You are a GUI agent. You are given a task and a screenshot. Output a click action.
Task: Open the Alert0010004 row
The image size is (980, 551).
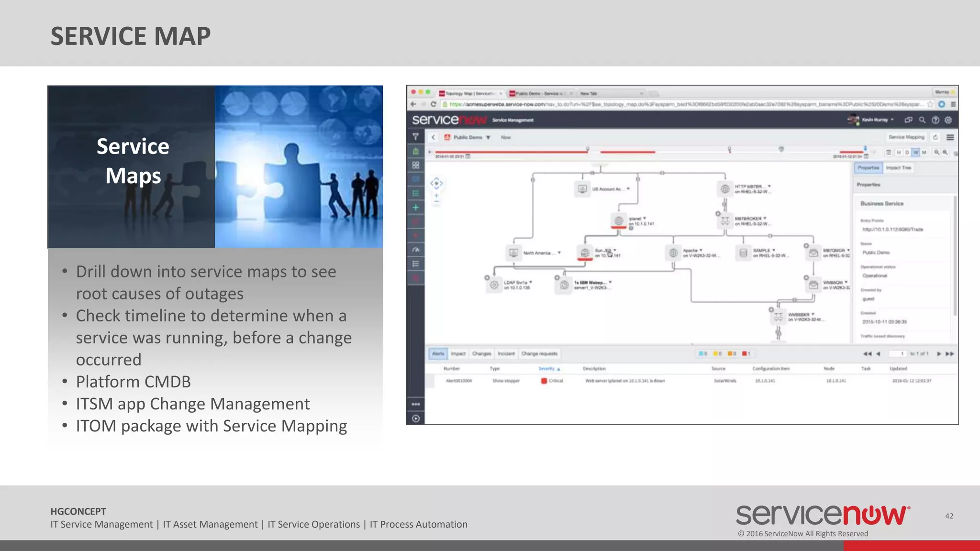click(691, 381)
